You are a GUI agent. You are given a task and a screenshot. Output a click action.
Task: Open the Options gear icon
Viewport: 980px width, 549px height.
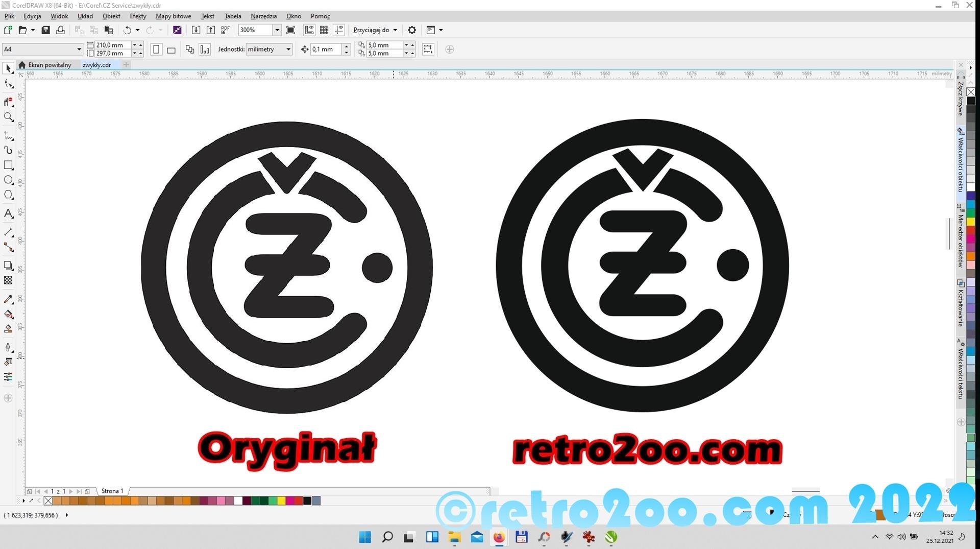click(412, 30)
